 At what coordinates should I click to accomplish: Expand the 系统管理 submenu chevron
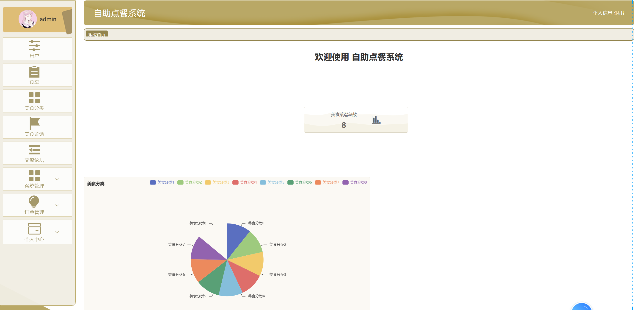click(x=57, y=179)
